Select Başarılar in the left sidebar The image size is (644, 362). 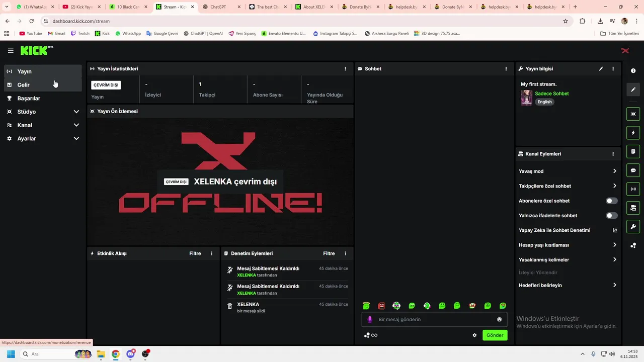(43, 98)
